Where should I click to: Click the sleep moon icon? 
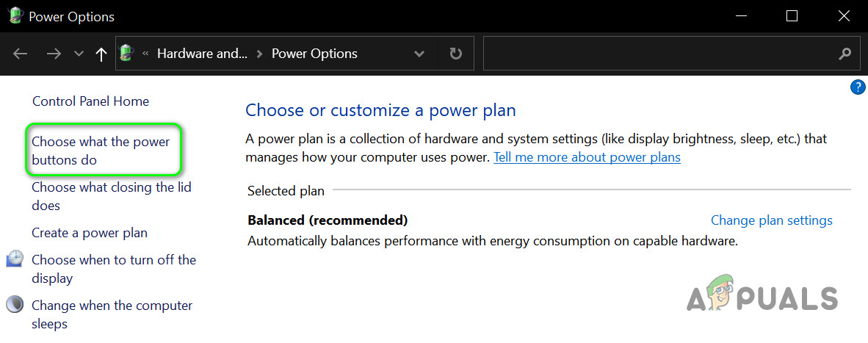pyautogui.click(x=15, y=306)
